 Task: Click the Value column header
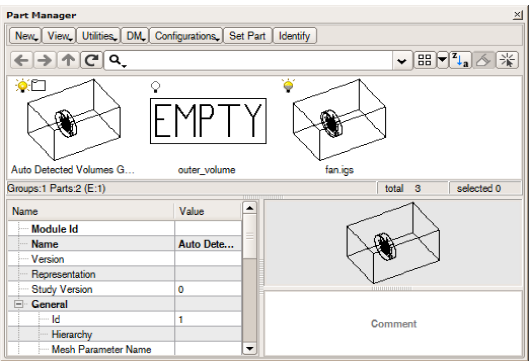(x=208, y=211)
